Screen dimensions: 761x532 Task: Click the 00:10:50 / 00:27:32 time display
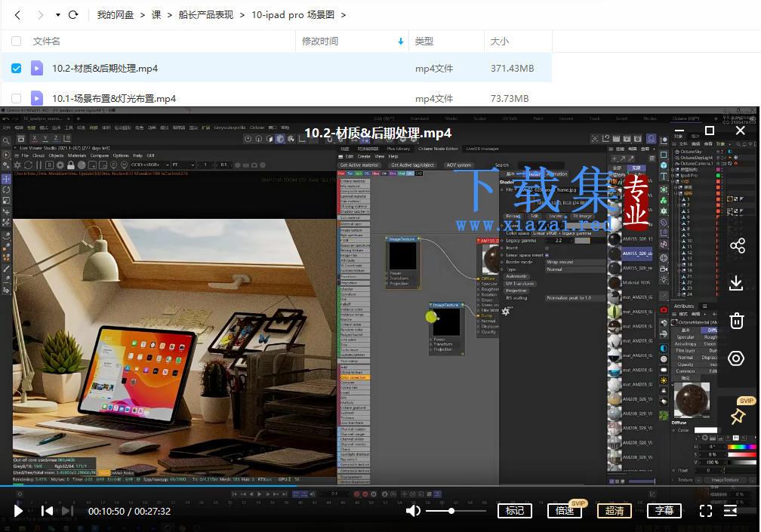[129, 511]
